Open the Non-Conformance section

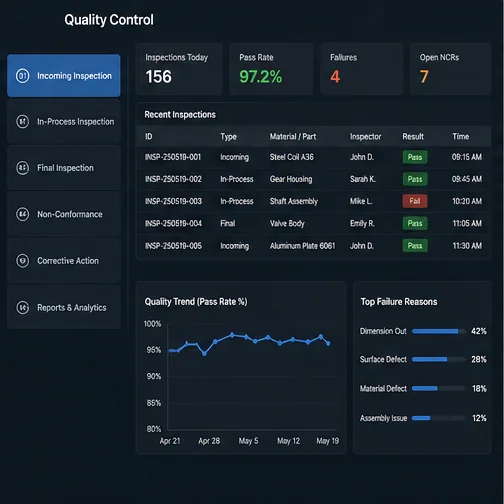(x=64, y=214)
